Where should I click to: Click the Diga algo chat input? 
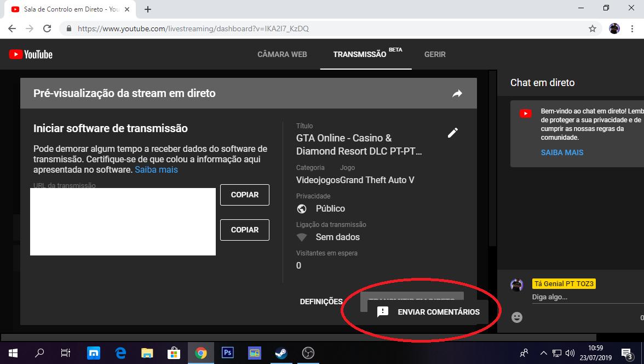(x=587, y=297)
